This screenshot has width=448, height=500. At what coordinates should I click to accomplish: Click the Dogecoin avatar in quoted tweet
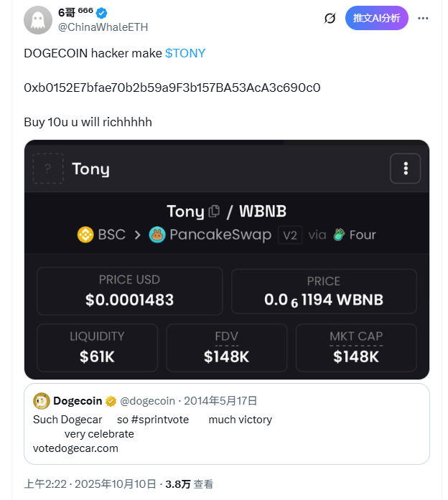pos(42,401)
